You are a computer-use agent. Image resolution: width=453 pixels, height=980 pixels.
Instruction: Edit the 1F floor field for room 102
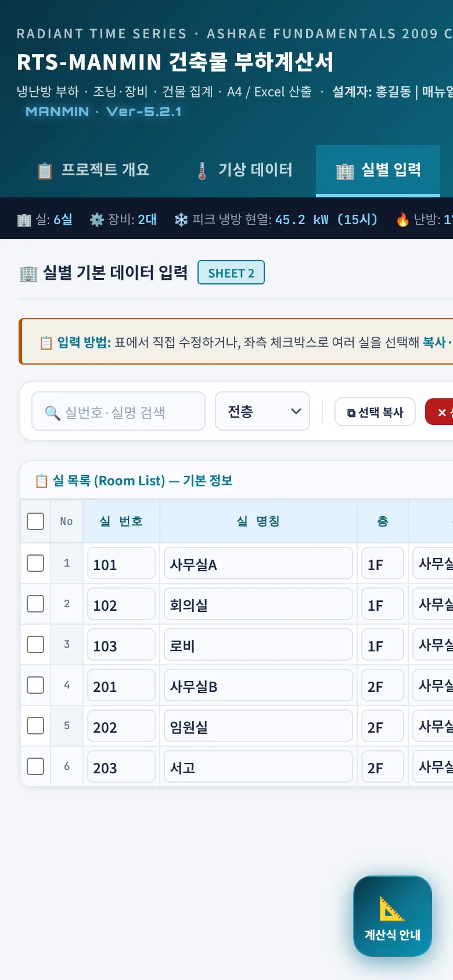tap(382, 604)
